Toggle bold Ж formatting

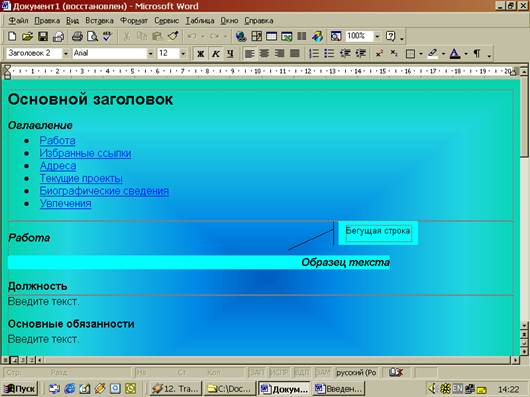(x=200, y=53)
